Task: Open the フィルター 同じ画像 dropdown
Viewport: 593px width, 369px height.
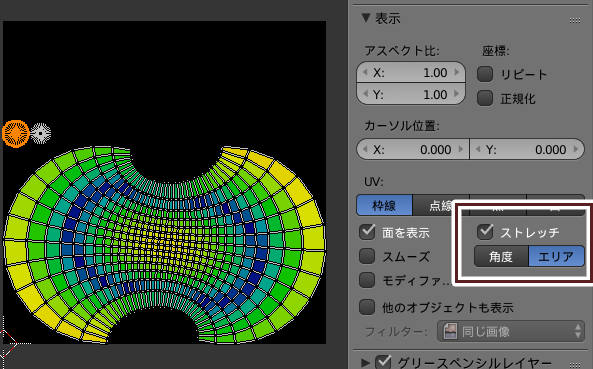Action: coord(511,332)
